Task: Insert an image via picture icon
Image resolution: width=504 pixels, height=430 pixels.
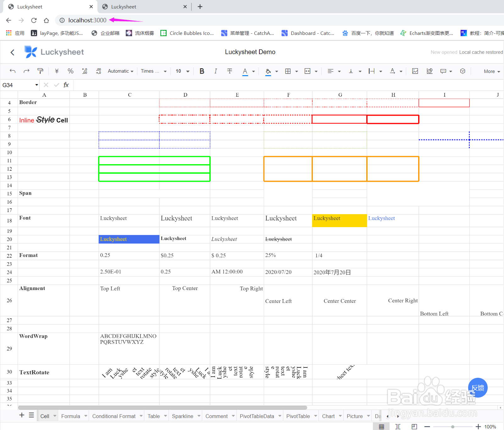Action: click(415, 71)
